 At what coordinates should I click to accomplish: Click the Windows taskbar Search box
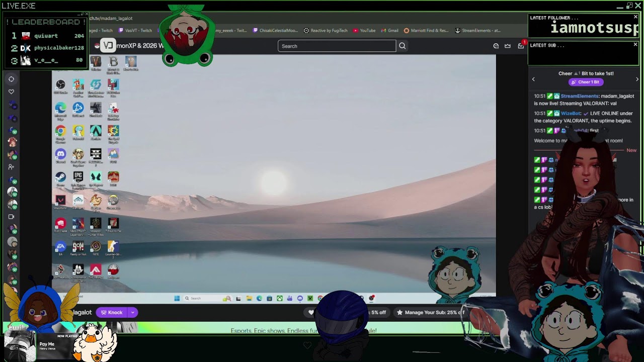coord(207,298)
